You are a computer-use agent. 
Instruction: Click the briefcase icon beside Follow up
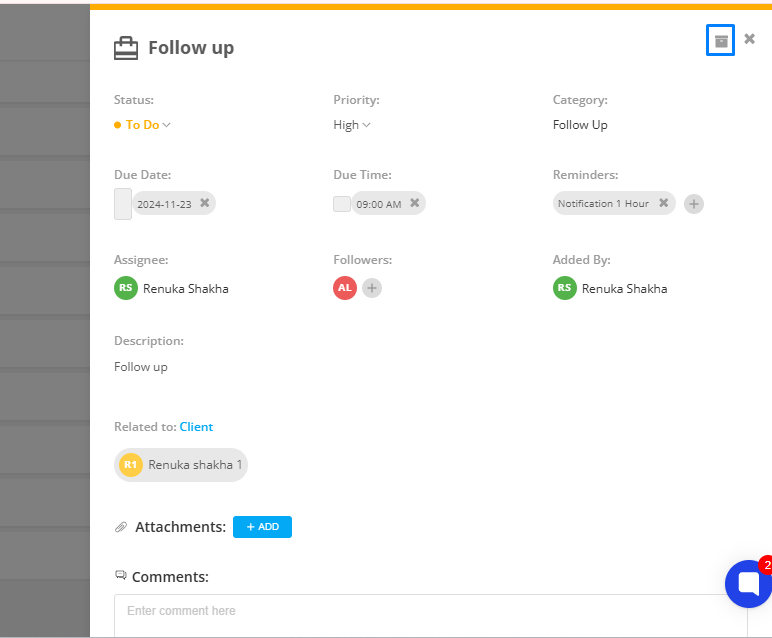point(126,48)
